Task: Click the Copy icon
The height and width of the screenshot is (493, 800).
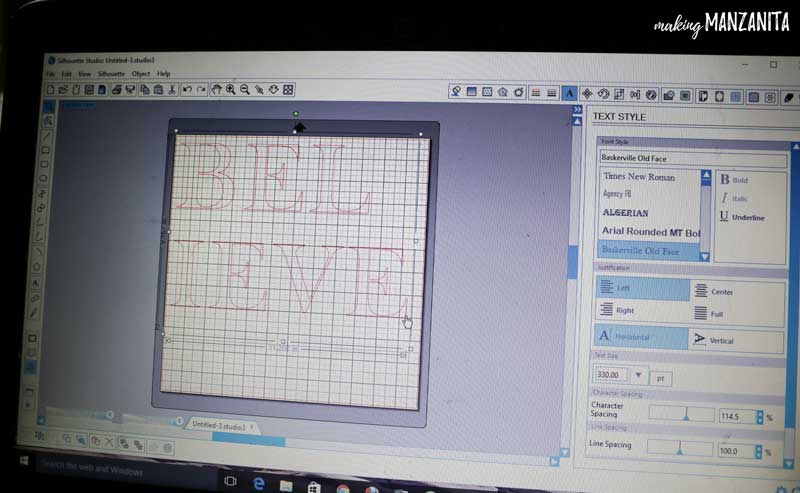Action: point(145,90)
